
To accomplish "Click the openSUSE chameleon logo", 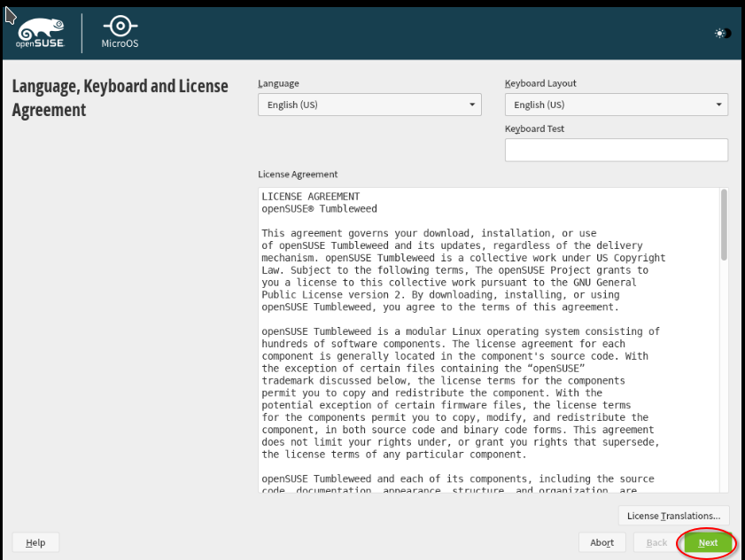I will coord(41,33).
